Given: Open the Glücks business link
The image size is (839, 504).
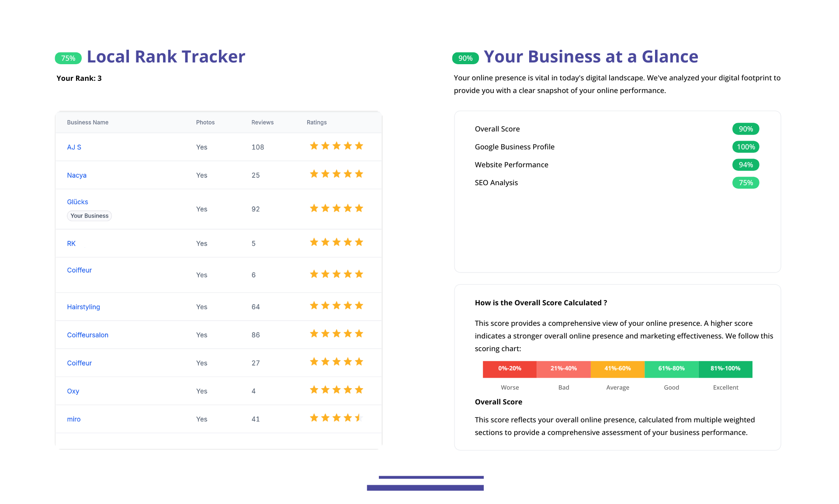Looking at the screenshot, I should pyautogui.click(x=77, y=202).
